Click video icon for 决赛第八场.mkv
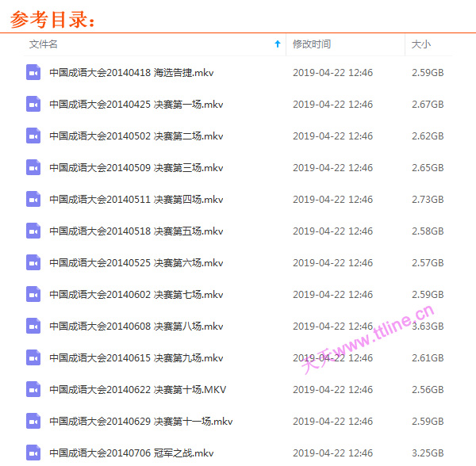The width and height of the screenshot is (476, 466). pos(33,327)
